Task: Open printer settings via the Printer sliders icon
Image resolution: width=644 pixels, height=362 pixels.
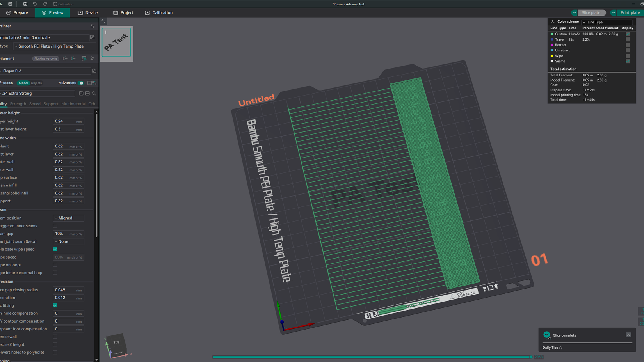Action: pos(93,26)
